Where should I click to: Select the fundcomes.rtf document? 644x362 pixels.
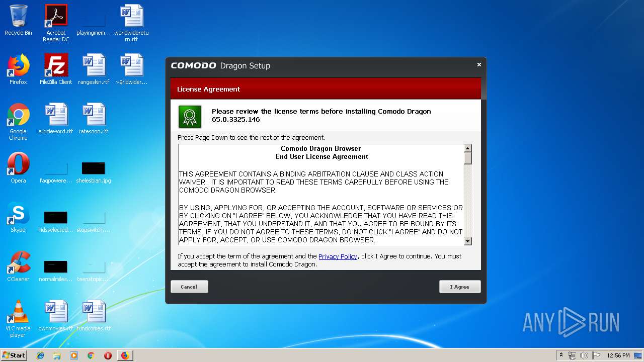pyautogui.click(x=94, y=316)
